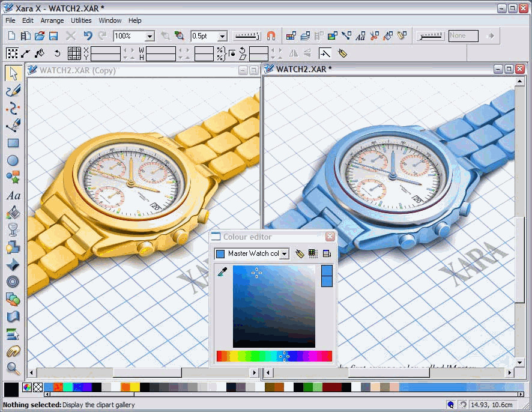Viewport: 532px width, 412px height.
Task: Open the Utilities menu
Action: (x=81, y=20)
